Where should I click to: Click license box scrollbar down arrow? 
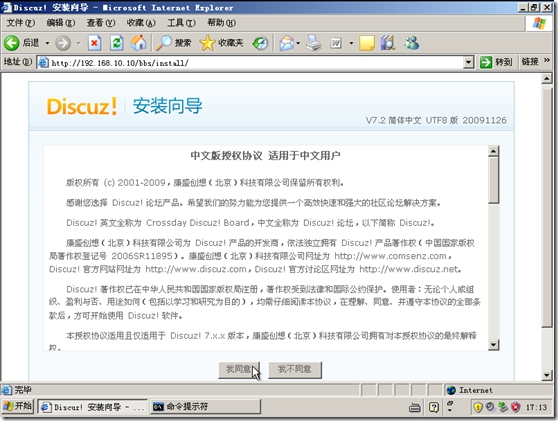click(494, 344)
